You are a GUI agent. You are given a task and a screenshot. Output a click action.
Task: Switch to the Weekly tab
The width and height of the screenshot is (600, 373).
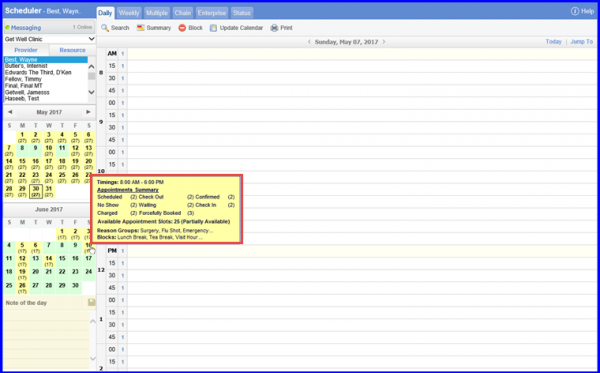pos(129,13)
